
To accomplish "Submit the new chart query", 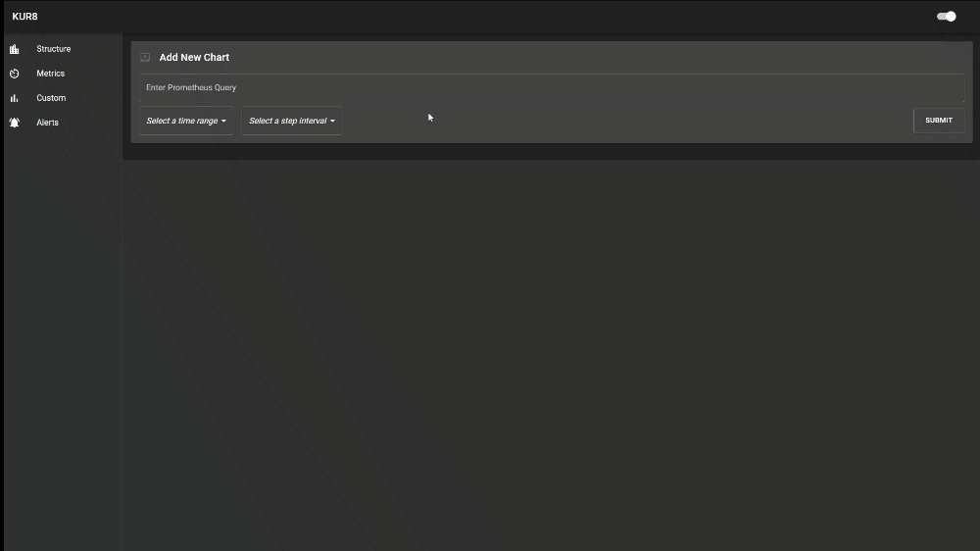I will (x=939, y=120).
